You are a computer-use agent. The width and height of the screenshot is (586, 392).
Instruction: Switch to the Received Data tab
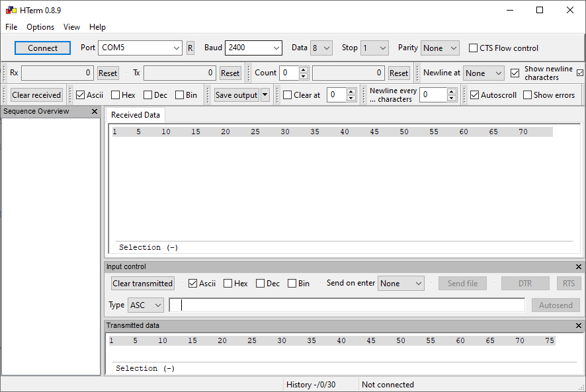(135, 114)
